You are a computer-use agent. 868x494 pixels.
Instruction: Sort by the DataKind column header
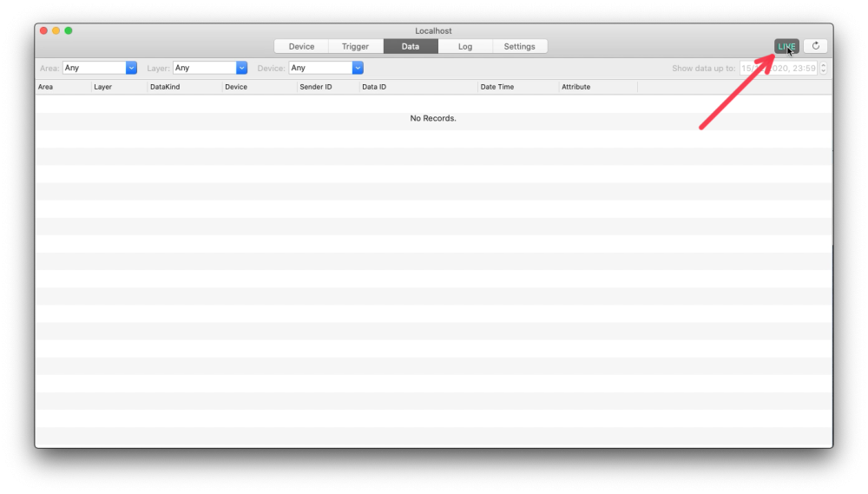[184, 87]
